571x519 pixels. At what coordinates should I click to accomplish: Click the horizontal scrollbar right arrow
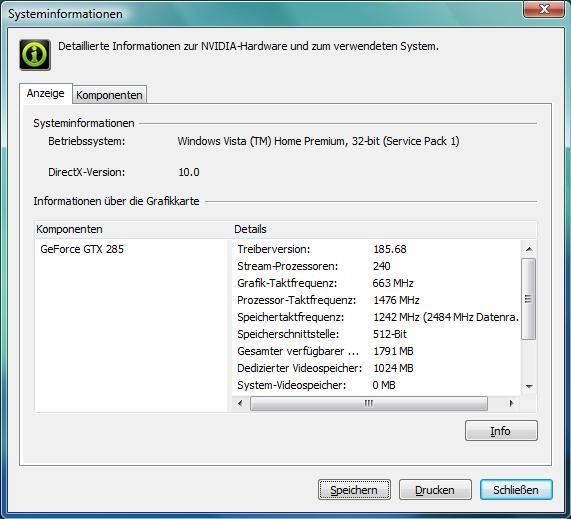(x=511, y=403)
